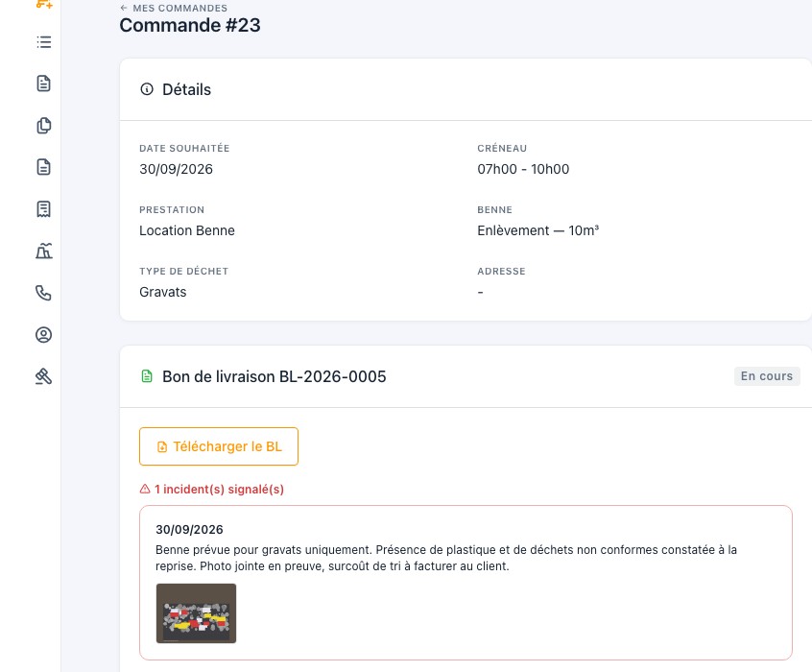Screen dimensions: 812x672
Task: Open the factory site icon in sidebar
Action: pyautogui.click(x=44, y=251)
